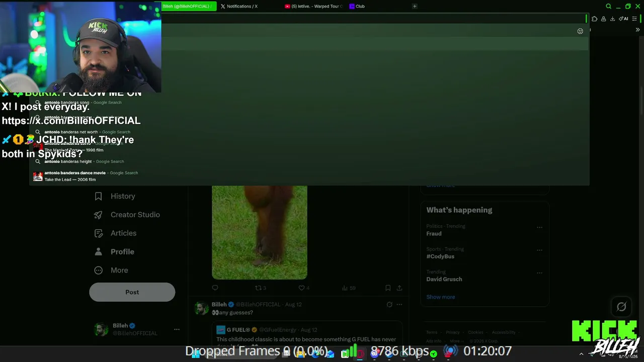The height and width of the screenshot is (362, 644).
Task: Click the browser search magnifier icon
Action: 608,6
